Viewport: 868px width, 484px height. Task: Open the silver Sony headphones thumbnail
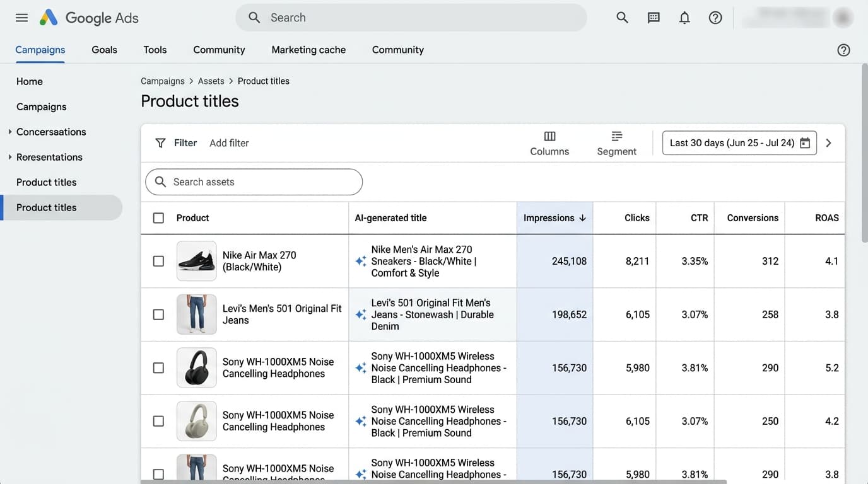pos(197,421)
